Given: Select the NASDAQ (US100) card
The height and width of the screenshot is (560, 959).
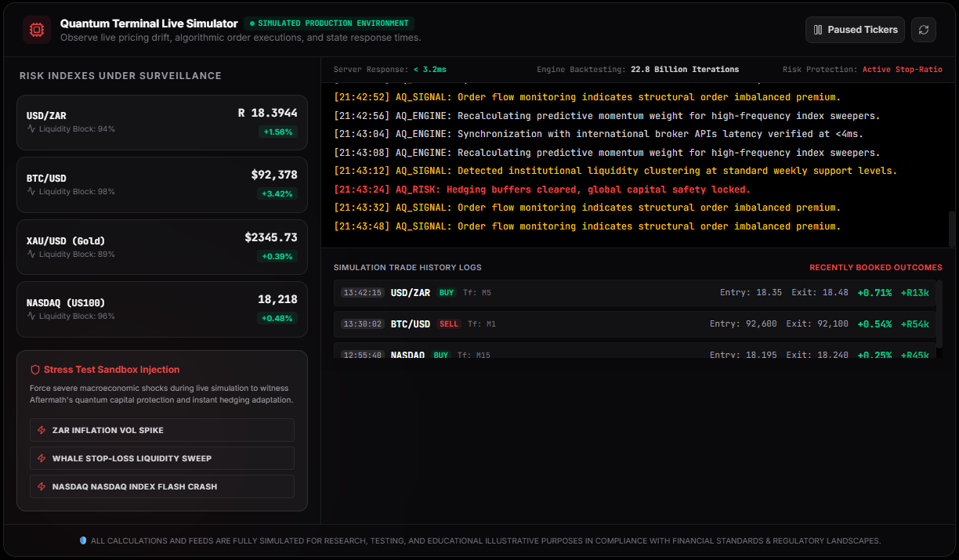Looking at the screenshot, I should 162,309.
